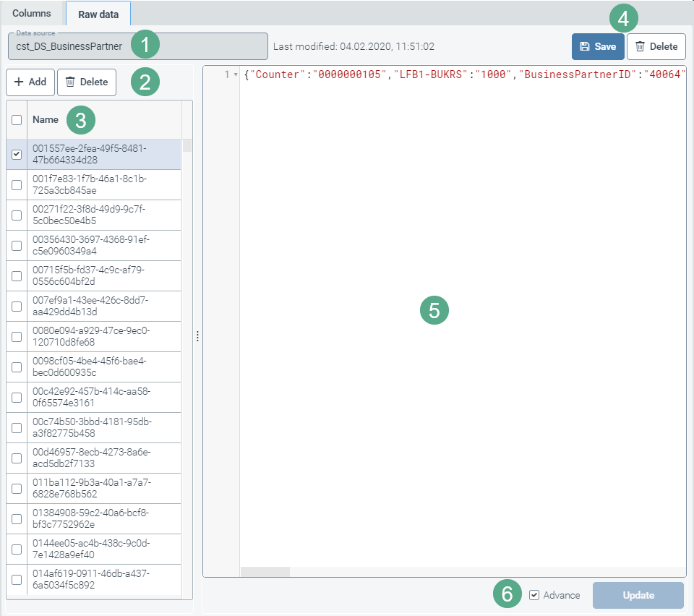Viewport: 694px width, 616px height.
Task: Click the Save button with disk icon
Action: (x=597, y=46)
